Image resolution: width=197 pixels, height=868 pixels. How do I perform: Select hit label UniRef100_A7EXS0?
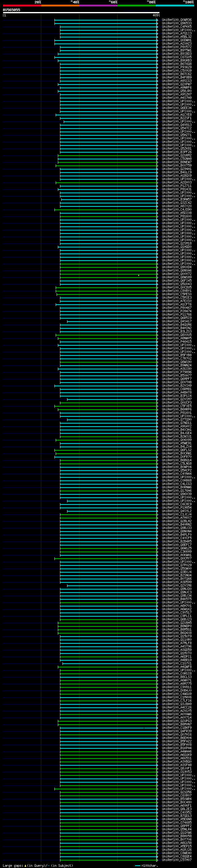[177, 301]
